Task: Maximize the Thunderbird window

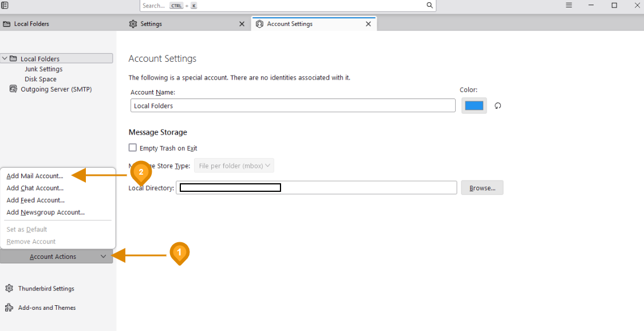Action: point(614,5)
